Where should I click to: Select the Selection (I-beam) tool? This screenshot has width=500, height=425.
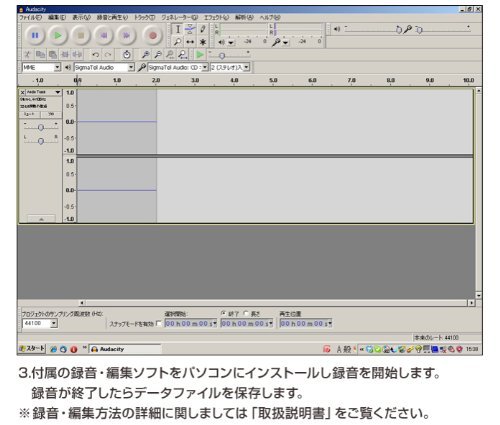tap(178, 29)
